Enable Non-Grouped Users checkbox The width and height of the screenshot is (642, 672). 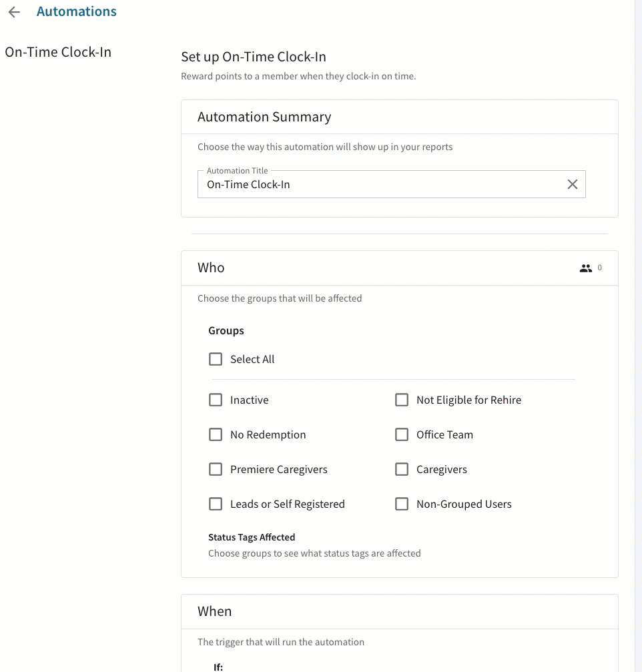[402, 504]
